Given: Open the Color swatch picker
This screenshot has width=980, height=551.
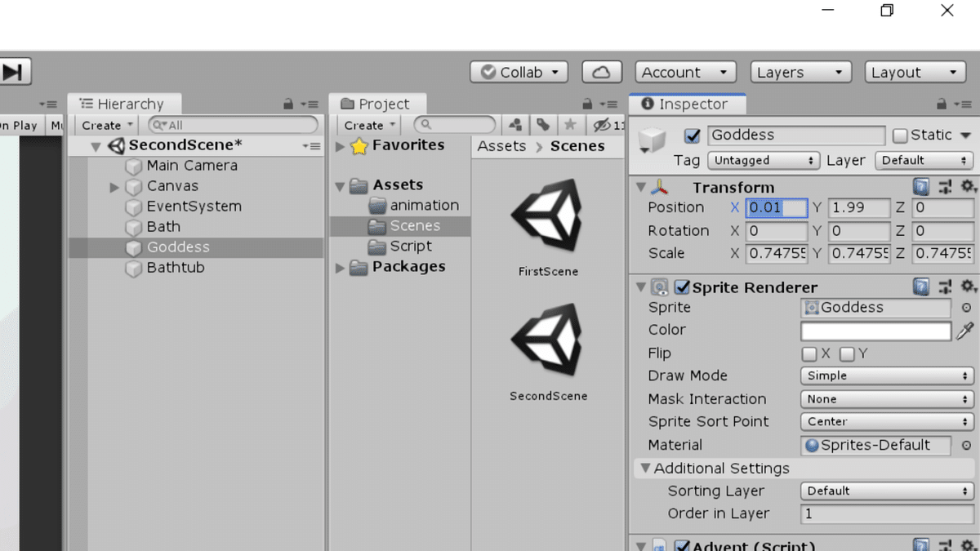Looking at the screenshot, I should click(x=875, y=331).
